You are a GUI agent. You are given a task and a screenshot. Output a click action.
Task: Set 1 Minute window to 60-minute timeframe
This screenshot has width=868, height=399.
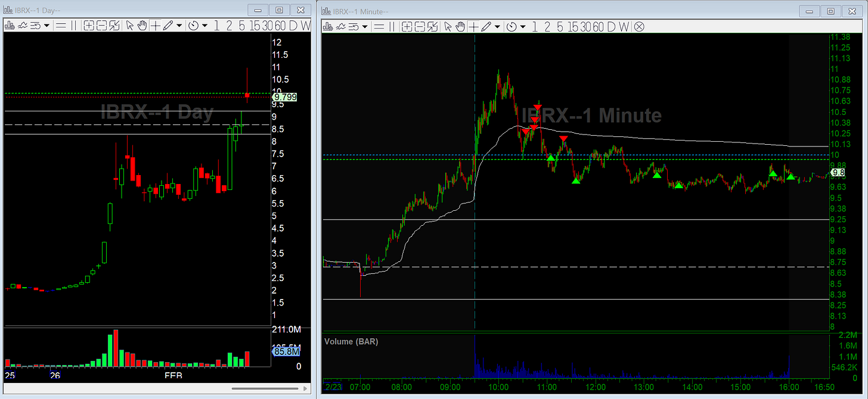click(x=599, y=27)
